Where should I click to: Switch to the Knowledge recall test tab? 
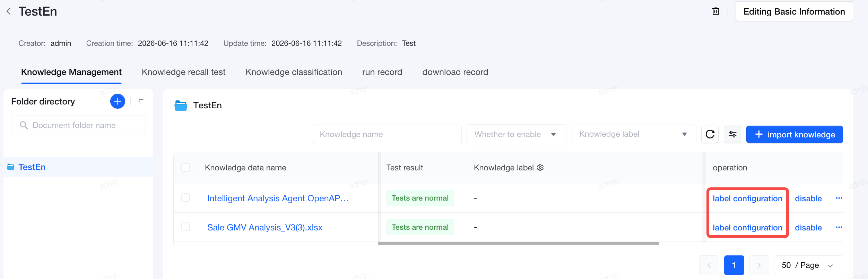click(x=183, y=72)
